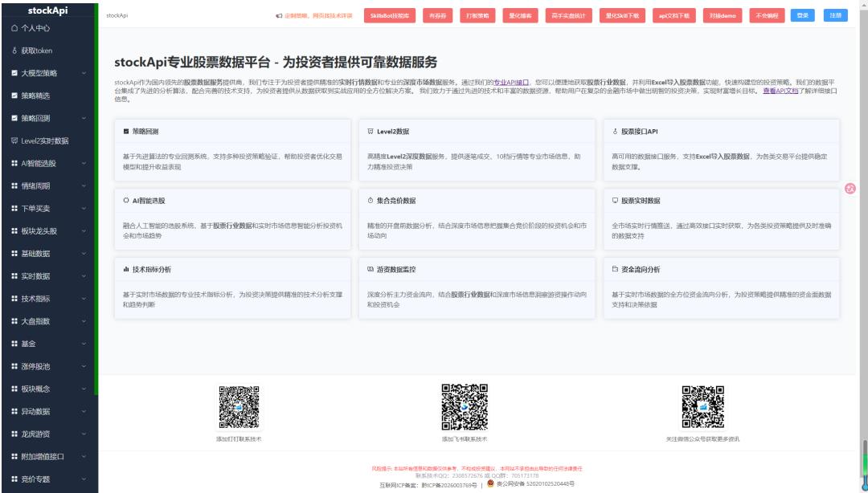The image size is (868, 493).
Task: Open the 专业API接口 hyperlink in the intro
Action: pyautogui.click(x=511, y=81)
